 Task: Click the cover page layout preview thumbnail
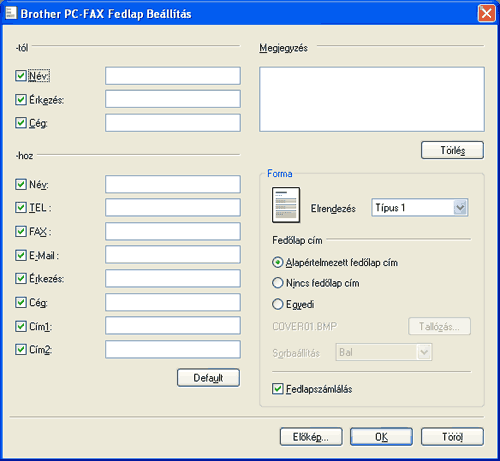point(286,205)
